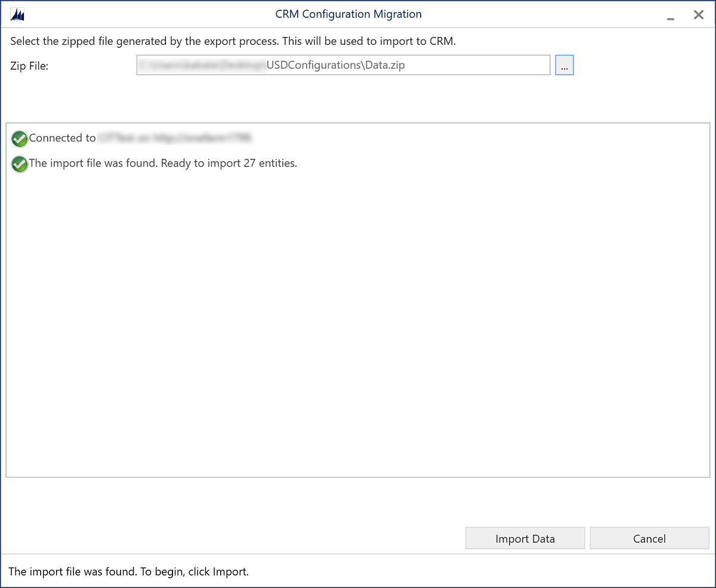Cancel the import process

649,538
